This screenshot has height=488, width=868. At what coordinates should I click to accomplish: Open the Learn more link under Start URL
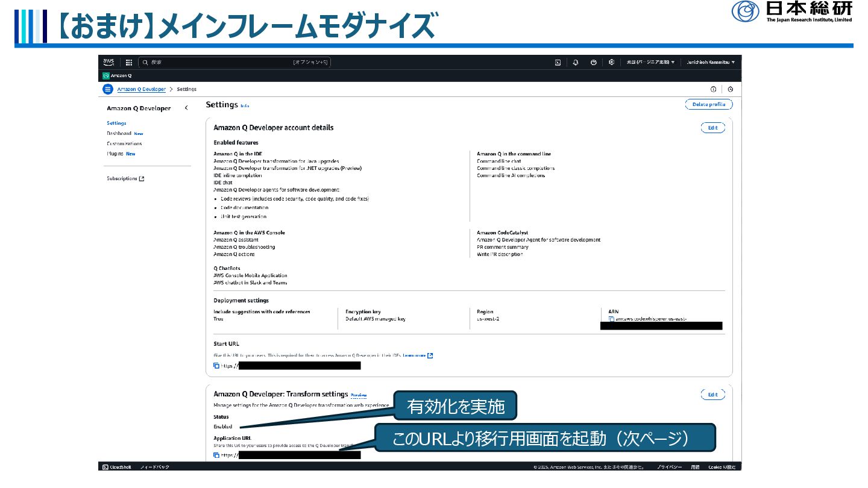click(x=418, y=355)
